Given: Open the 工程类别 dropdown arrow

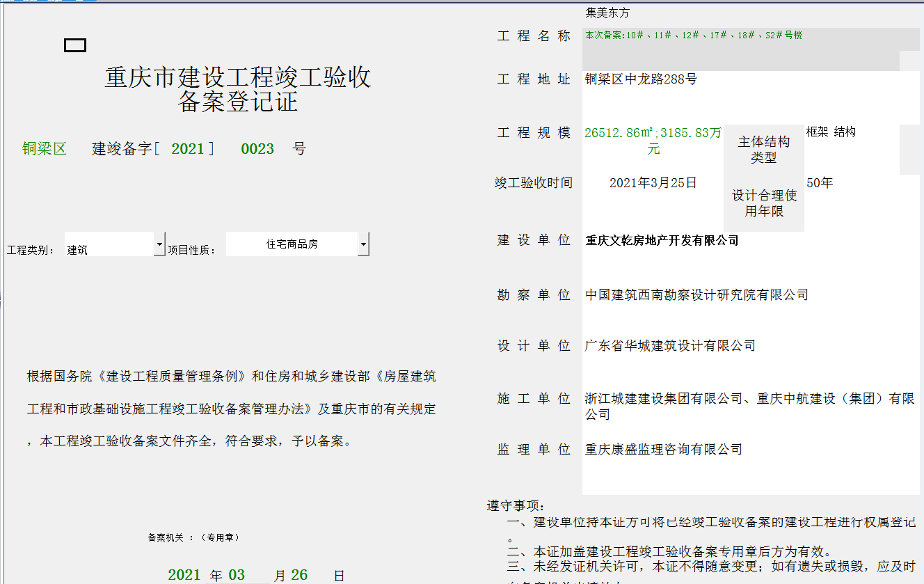Looking at the screenshot, I should click(x=159, y=244).
